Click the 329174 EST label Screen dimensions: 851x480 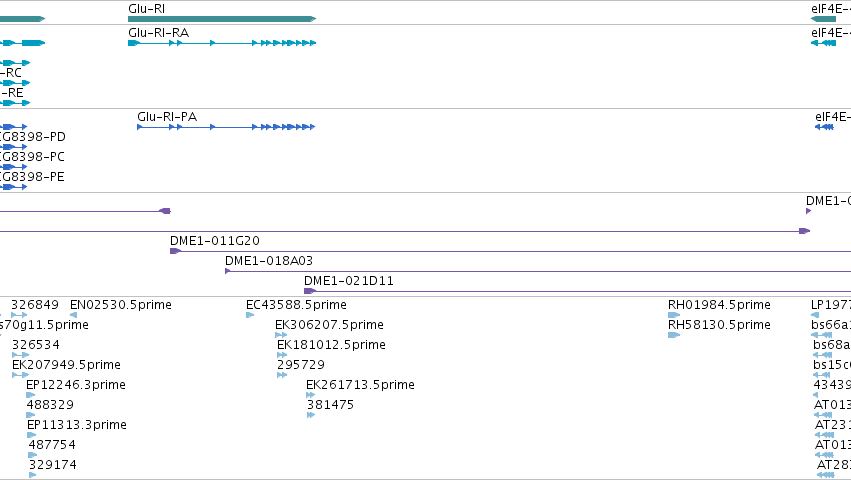tap(53, 465)
